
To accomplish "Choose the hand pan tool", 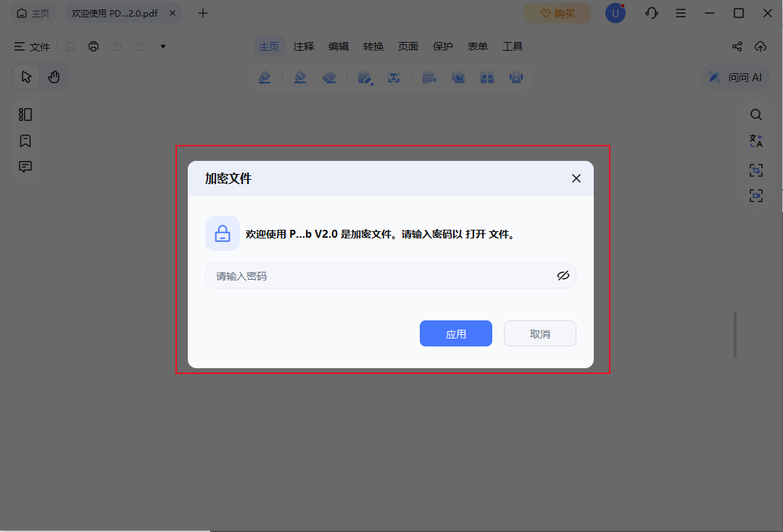I will (x=54, y=77).
